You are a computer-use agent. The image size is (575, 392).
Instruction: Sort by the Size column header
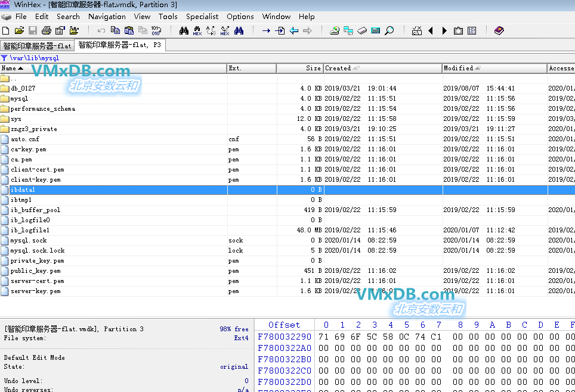(300, 68)
